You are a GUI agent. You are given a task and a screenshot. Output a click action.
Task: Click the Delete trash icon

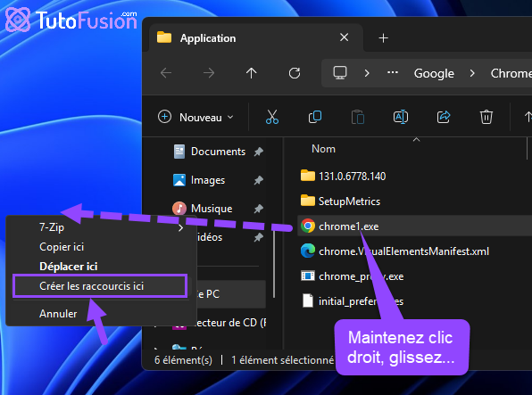486,117
